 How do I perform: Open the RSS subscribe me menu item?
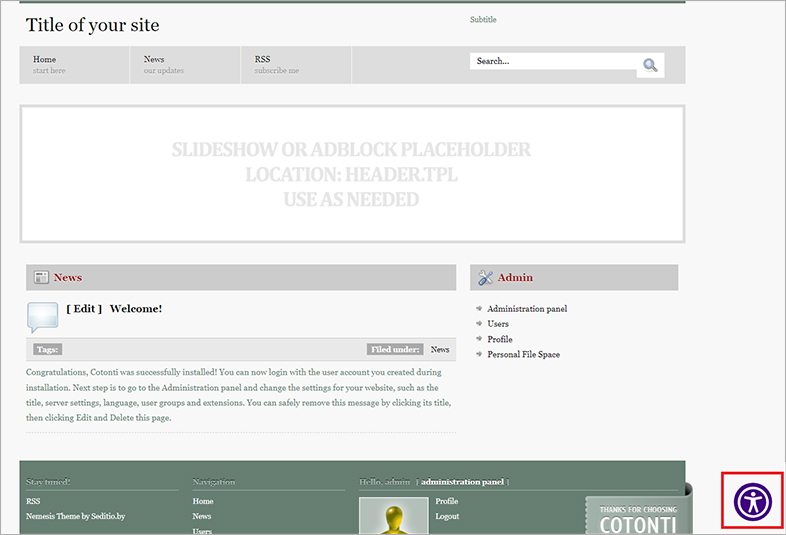[x=296, y=65]
